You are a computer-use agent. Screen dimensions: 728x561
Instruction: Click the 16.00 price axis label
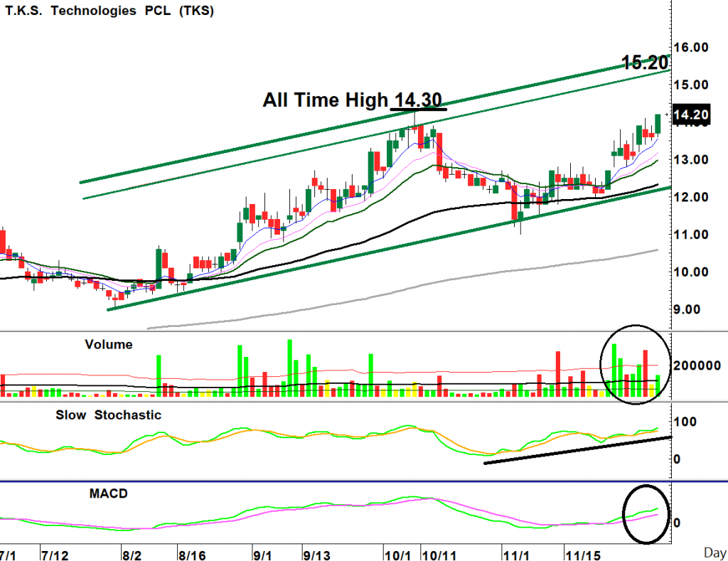691,48
